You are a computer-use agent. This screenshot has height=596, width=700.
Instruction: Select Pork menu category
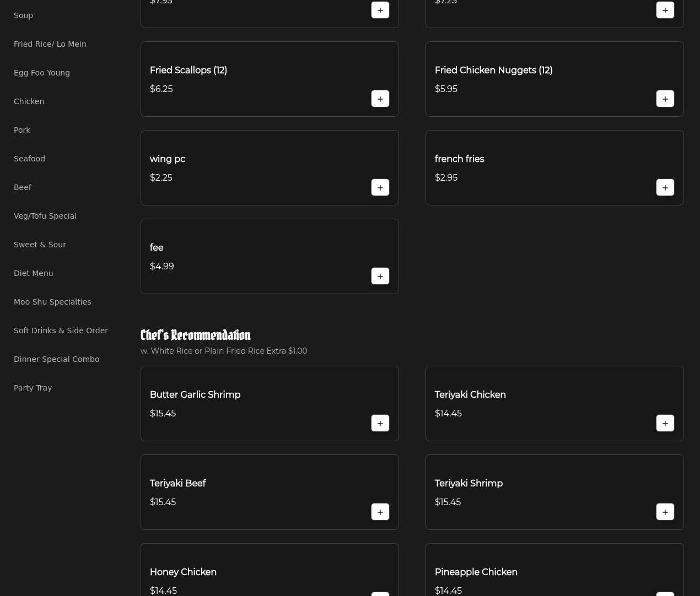pyautogui.click(x=22, y=130)
